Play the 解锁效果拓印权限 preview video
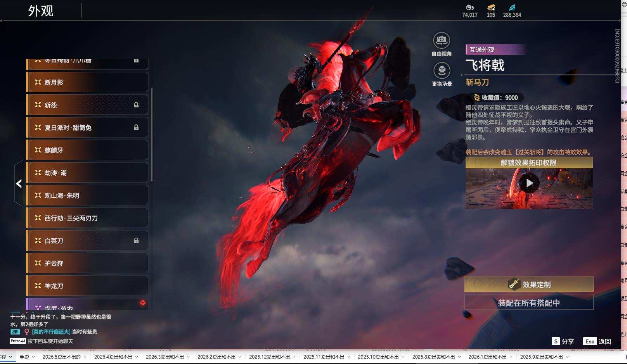 point(529,183)
